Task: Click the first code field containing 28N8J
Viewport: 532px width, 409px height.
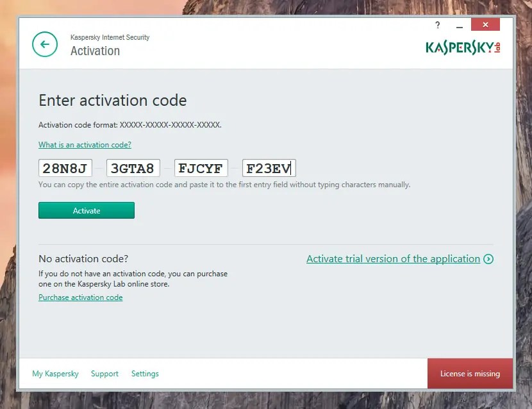Action: click(x=65, y=168)
